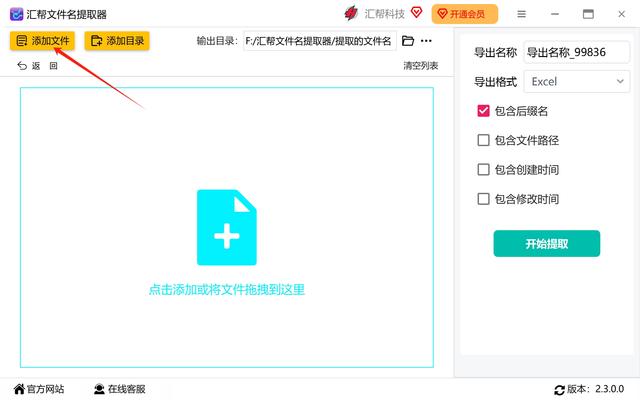Click the 开始提取 button
This screenshot has height=400, width=640.
click(547, 244)
